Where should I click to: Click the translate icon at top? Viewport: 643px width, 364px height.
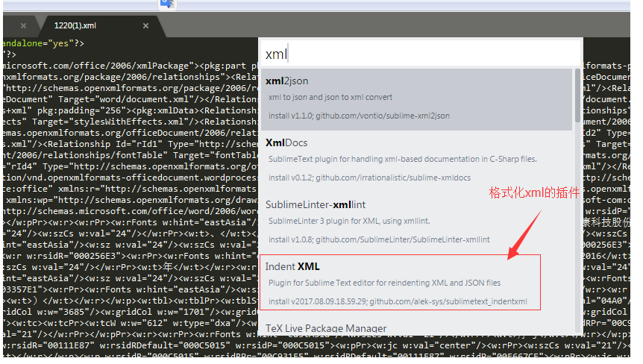(167, 4)
